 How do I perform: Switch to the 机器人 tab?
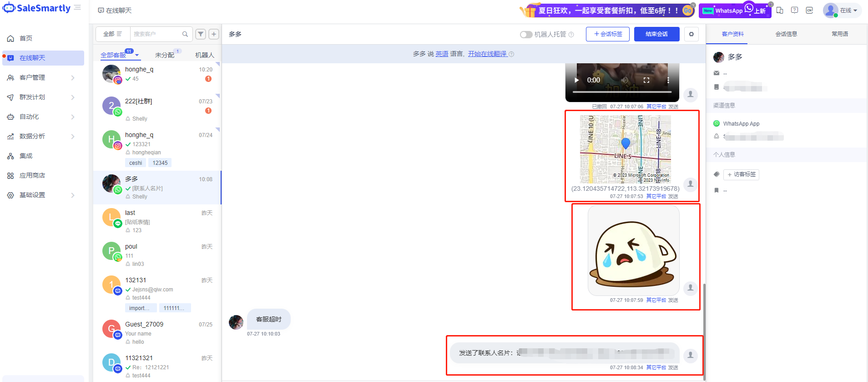coord(205,55)
